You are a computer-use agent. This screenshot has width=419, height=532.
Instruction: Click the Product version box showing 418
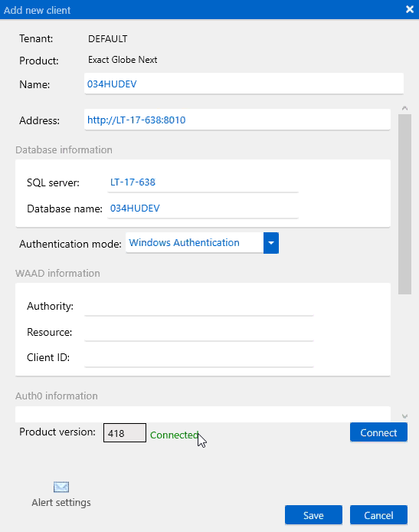pyautogui.click(x=125, y=433)
